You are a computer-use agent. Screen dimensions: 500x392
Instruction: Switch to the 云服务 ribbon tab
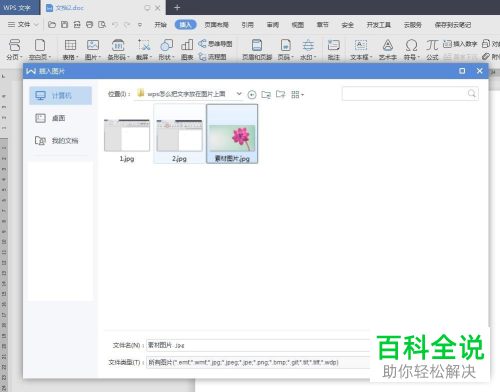coord(413,25)
